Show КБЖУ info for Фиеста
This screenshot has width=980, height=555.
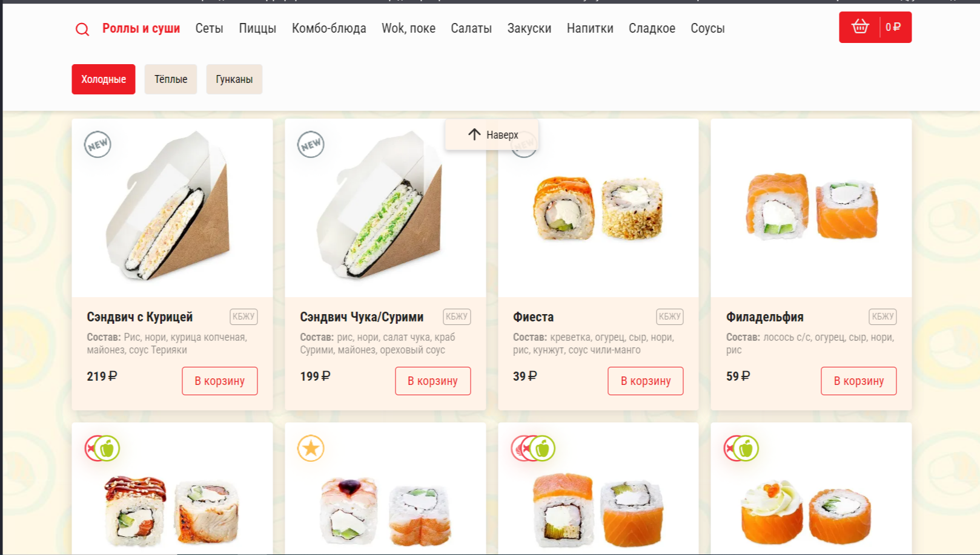(670, 317)
